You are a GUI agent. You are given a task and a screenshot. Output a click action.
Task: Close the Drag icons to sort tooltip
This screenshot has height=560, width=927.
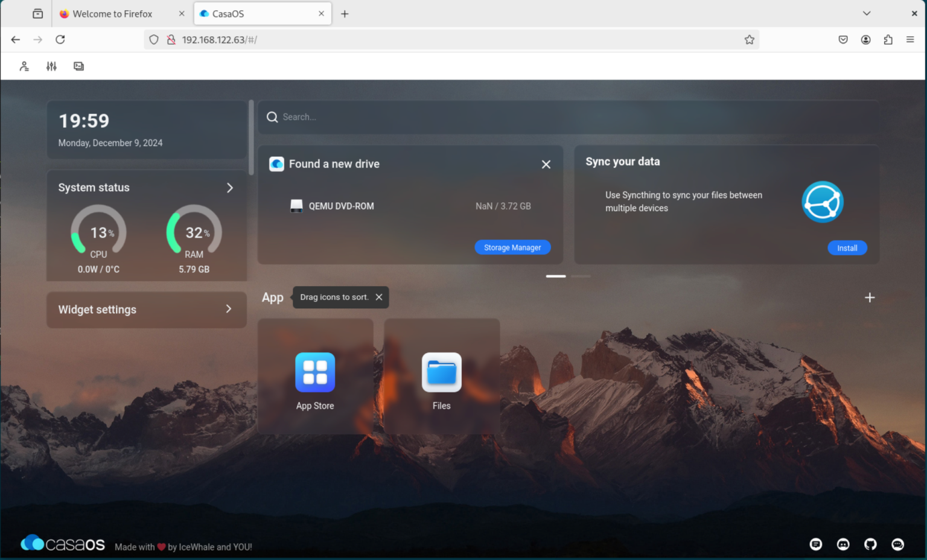pos(379,297)
